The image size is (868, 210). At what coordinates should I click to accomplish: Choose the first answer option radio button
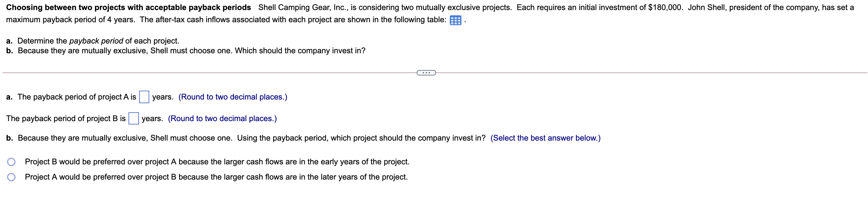tap(11, 162)
